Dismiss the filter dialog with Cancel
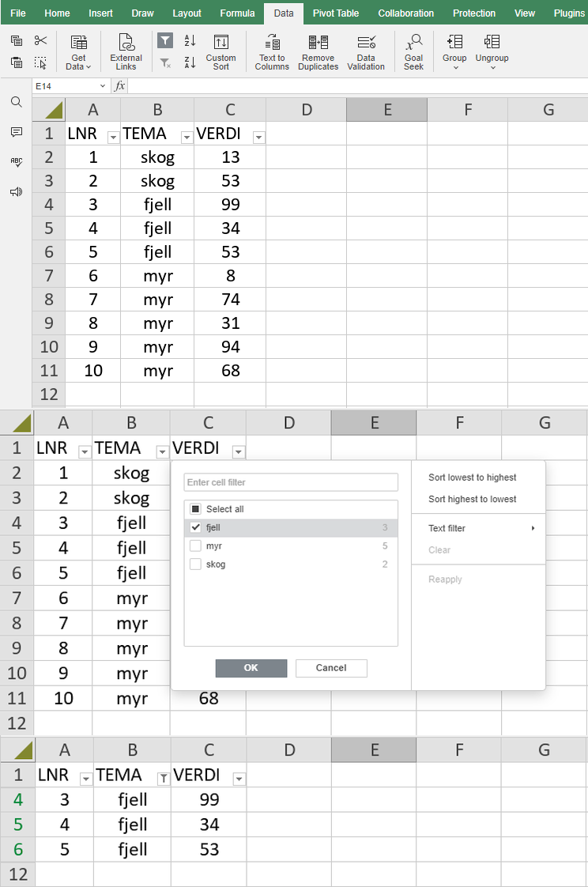Screen dimensions: 588x887 coord(331,668)
